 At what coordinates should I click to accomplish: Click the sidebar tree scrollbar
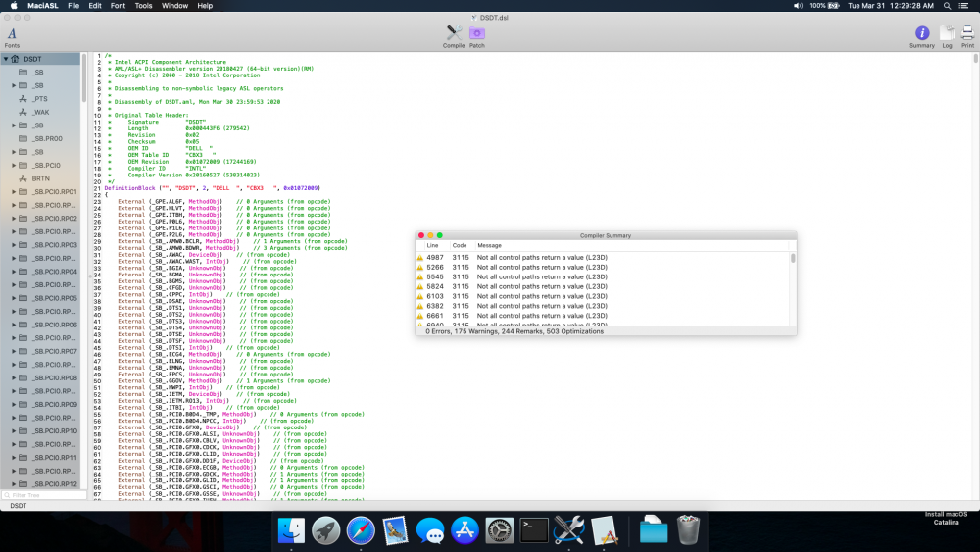[x=84, y=78]
